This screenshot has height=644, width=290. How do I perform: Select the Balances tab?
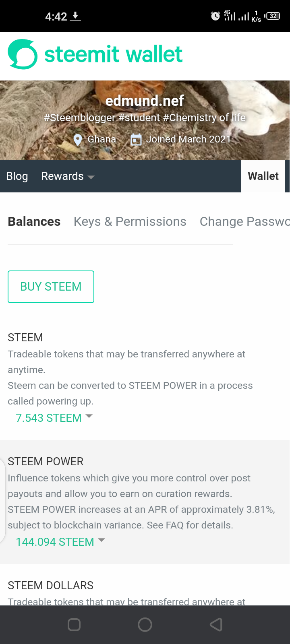coord(34,222)
